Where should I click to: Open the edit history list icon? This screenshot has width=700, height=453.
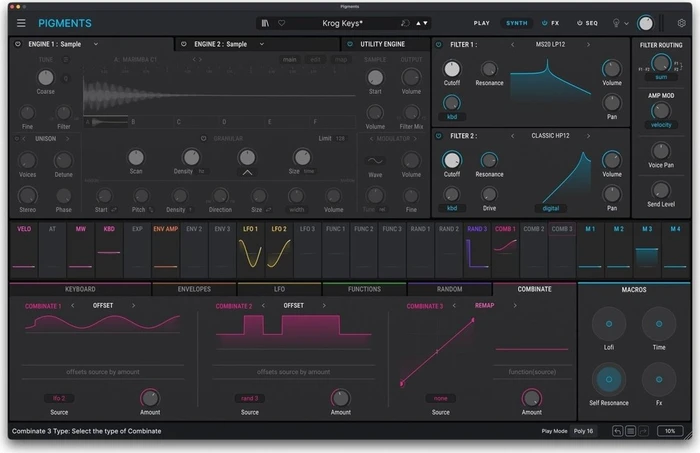[630, 431]
